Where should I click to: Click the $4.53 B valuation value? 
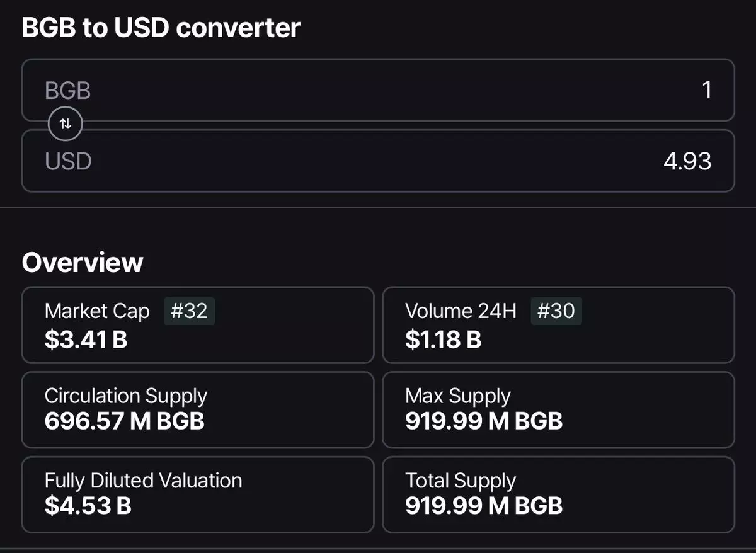tap(88, 506)
